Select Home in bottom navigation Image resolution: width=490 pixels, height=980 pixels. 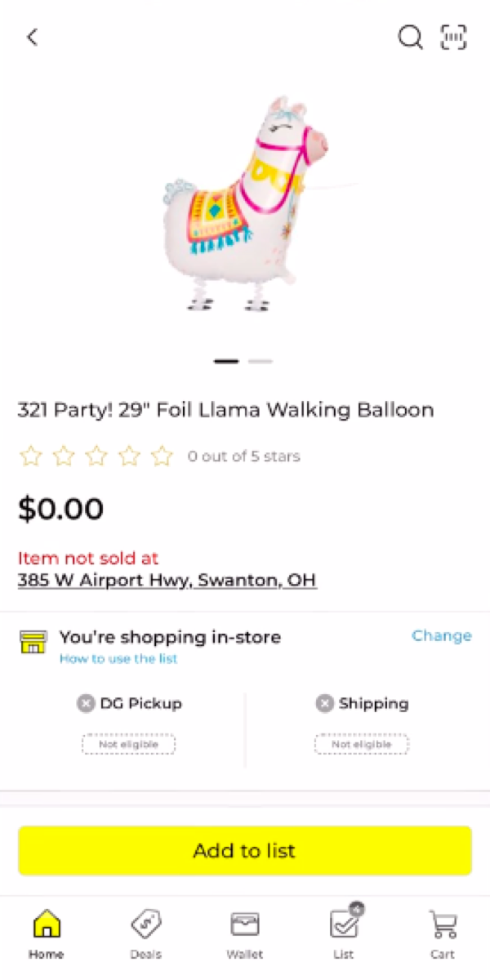coord(46,931)
